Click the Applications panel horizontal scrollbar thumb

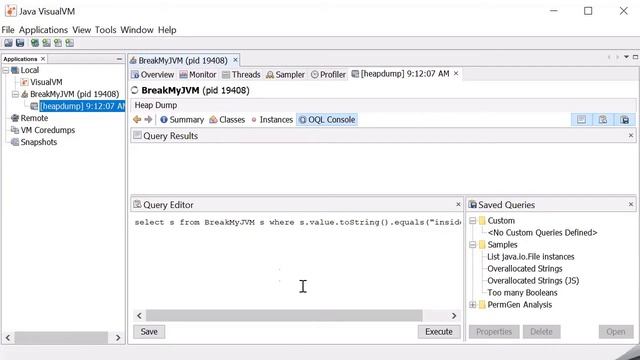click(x=61, y=338)
